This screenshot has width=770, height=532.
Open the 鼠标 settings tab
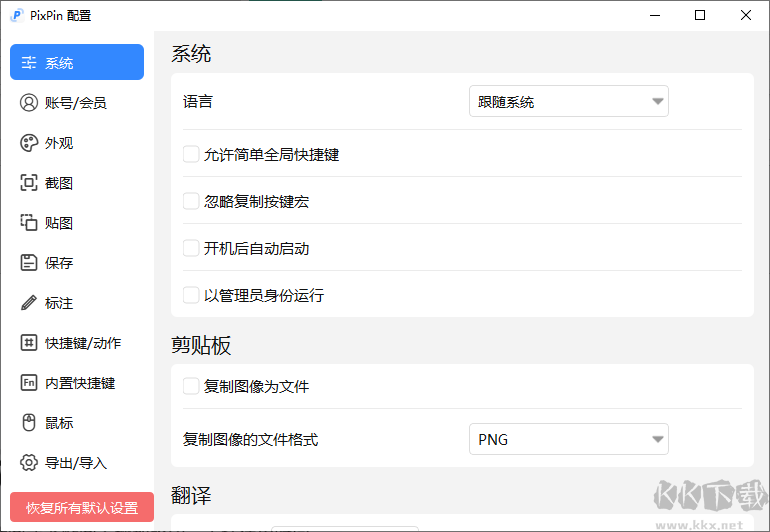[x=77, y=422]
